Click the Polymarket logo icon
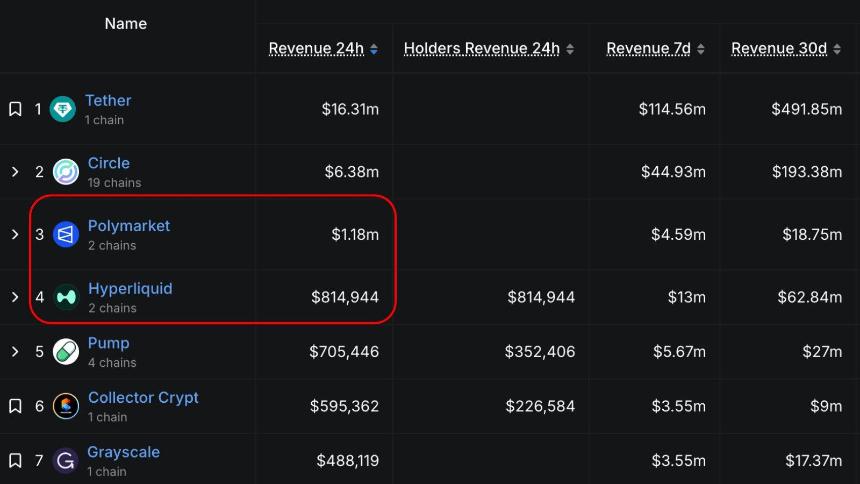Image resolution: width=860 pixels, height=484 pixels. pos(66,234)
